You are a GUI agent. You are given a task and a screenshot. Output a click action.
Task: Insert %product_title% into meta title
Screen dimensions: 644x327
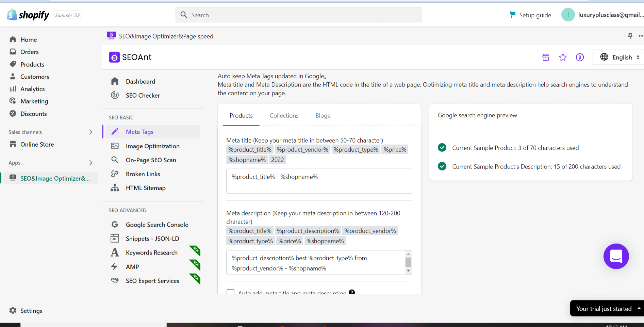tap(250, 149)
